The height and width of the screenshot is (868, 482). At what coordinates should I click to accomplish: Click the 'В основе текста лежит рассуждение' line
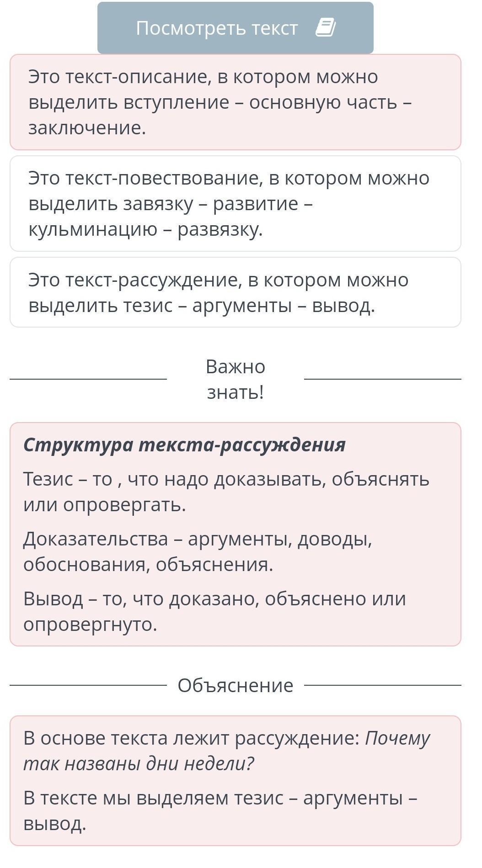pyautogui.click(x=191, y=738)
